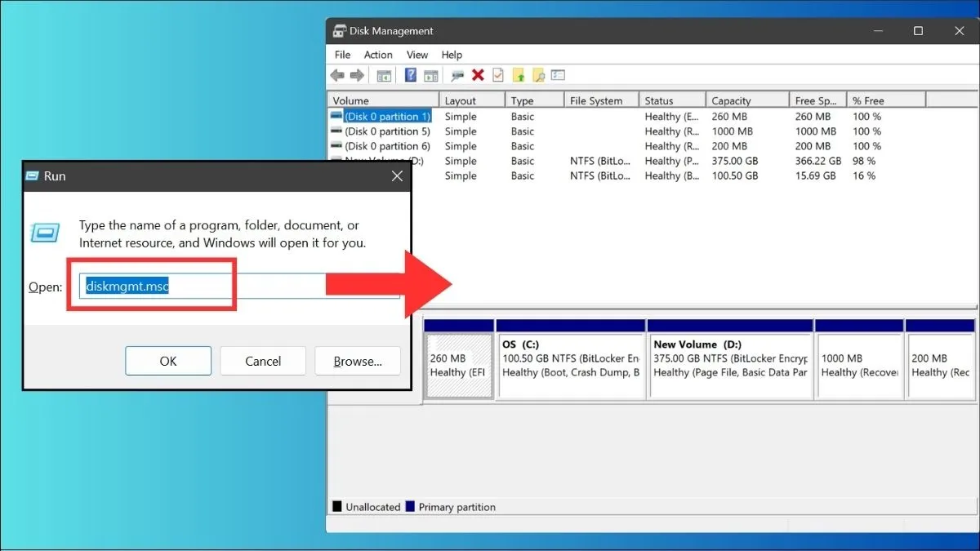Open the File menu

click(x=342, y=55)
